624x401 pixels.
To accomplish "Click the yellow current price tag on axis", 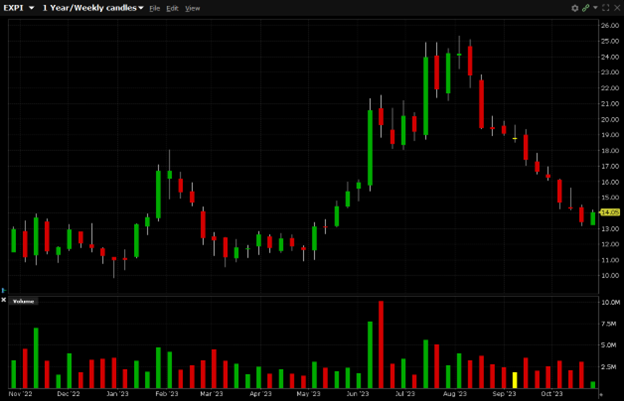I will pos(610,213).
